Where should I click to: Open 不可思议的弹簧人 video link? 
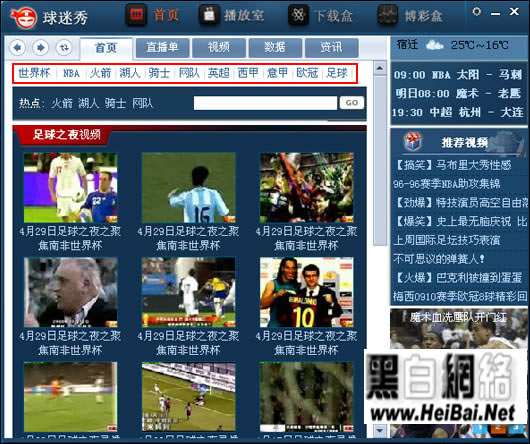click(439, 259)
